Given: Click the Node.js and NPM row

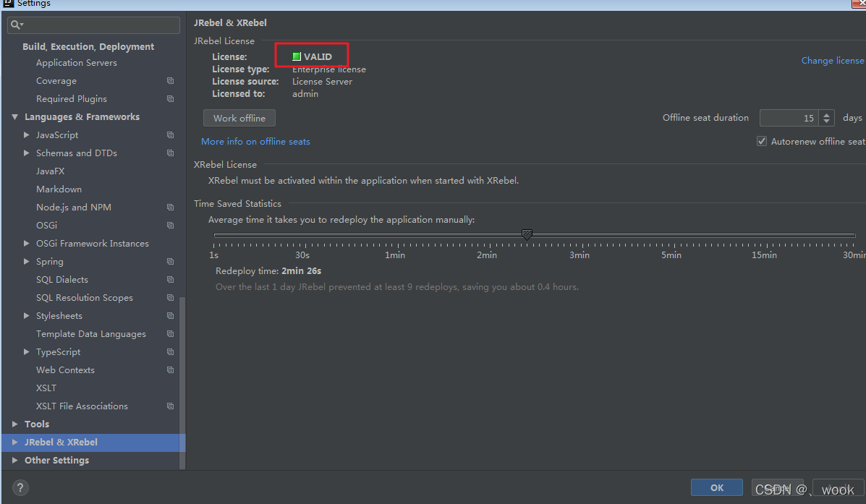Looking at the screenshot, I should pos(93,207).
